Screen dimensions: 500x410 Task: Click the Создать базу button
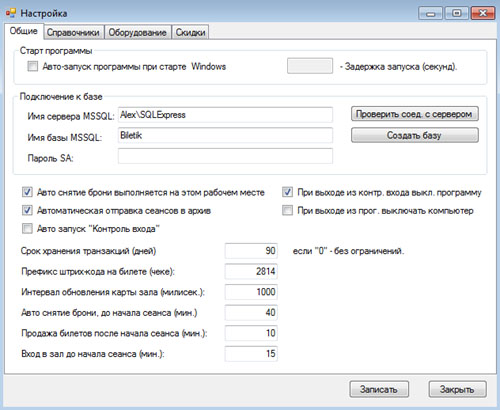[x=415, y=135]
